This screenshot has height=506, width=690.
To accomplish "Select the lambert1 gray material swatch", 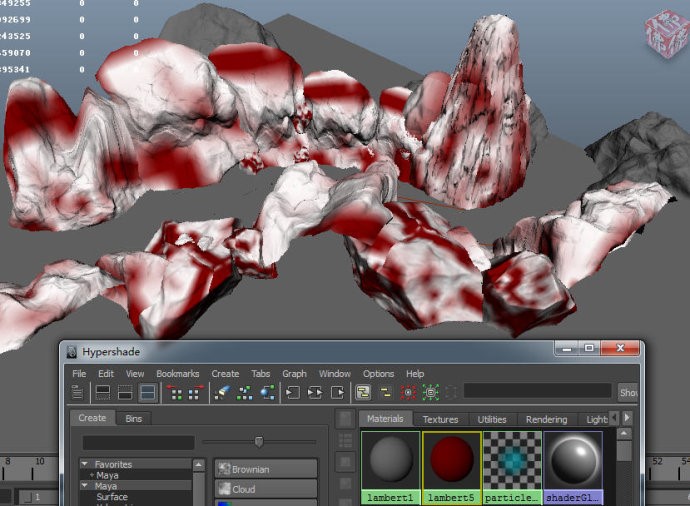I will [391, 461].
